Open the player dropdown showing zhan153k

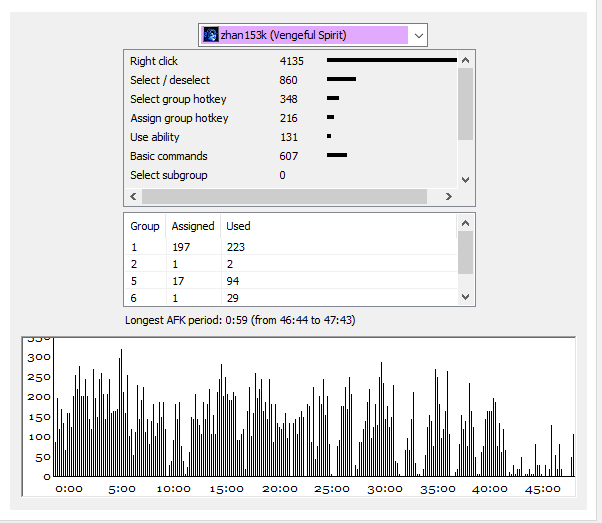[x=313, y=35]
